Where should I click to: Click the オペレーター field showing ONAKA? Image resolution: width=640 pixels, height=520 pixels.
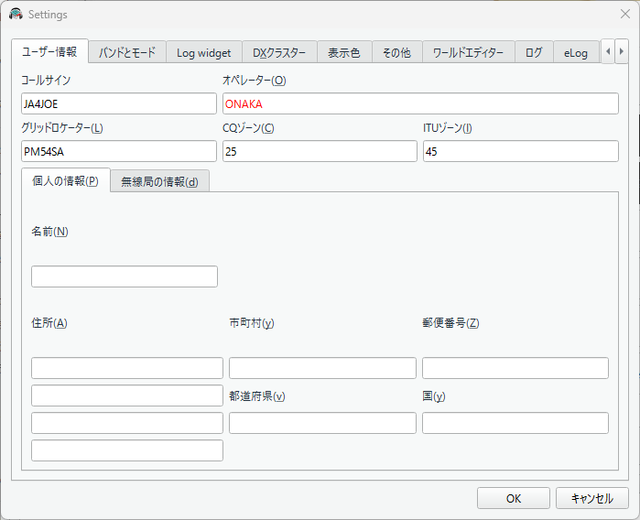click(420, 104)
